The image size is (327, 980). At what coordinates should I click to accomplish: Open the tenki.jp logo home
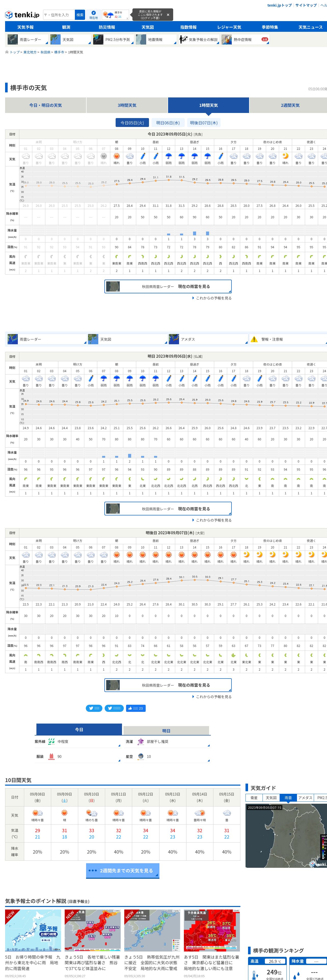[22, 15]
